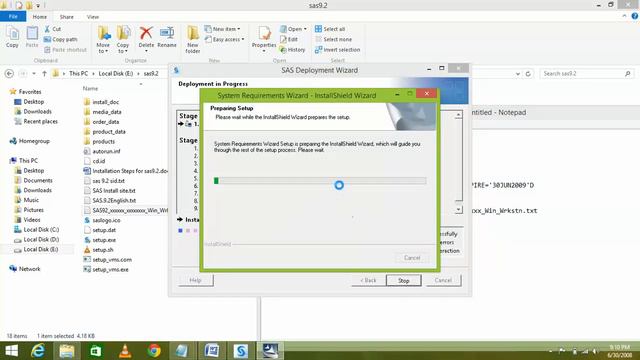This screenshot has height=360, width=640.
Task: Select Local Disk (D:) in navigation pane
Action: pos(36,239)
